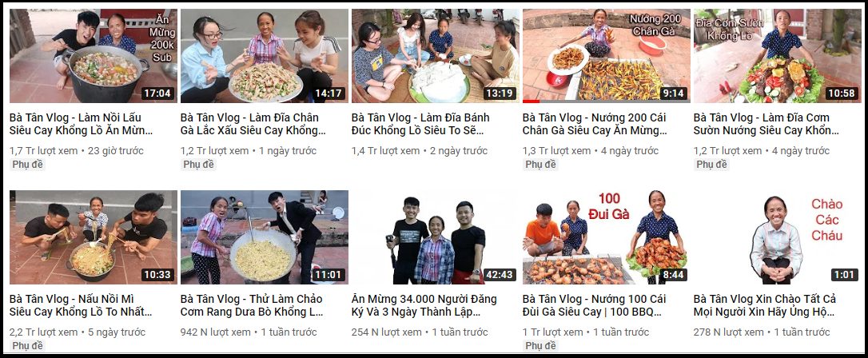This screenshot has width=868, height=358.
Task: Click title 'Làm Đĩa Cơm Sườn Nướng Siêu Cay'
Action: tap(766, 125)
